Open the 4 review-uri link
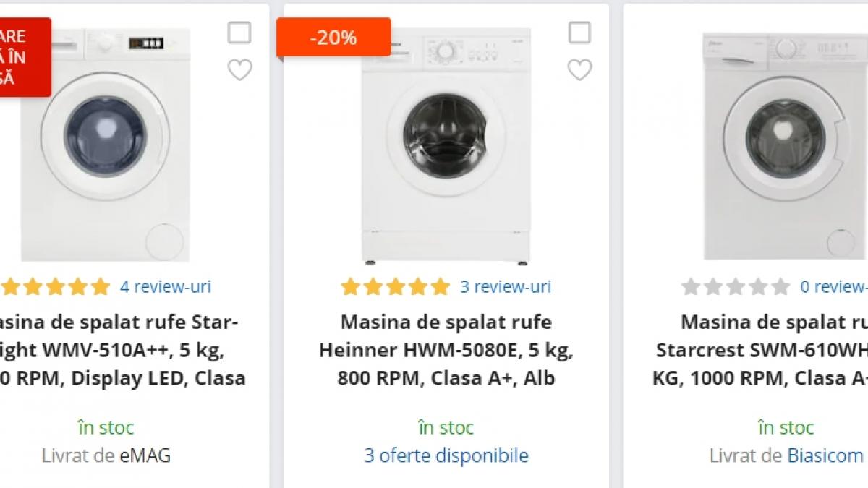 pos(165,287)
